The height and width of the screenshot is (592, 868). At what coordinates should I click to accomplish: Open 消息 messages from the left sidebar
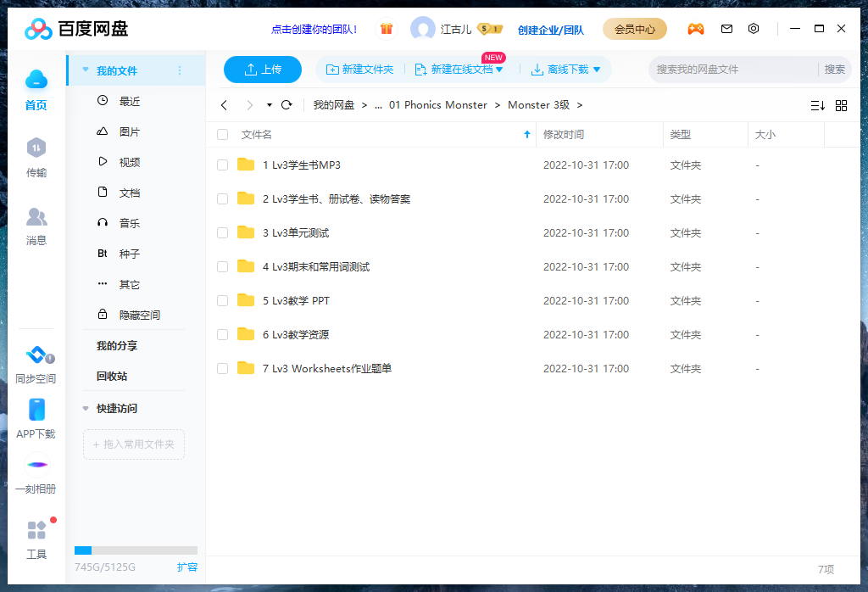36,225
